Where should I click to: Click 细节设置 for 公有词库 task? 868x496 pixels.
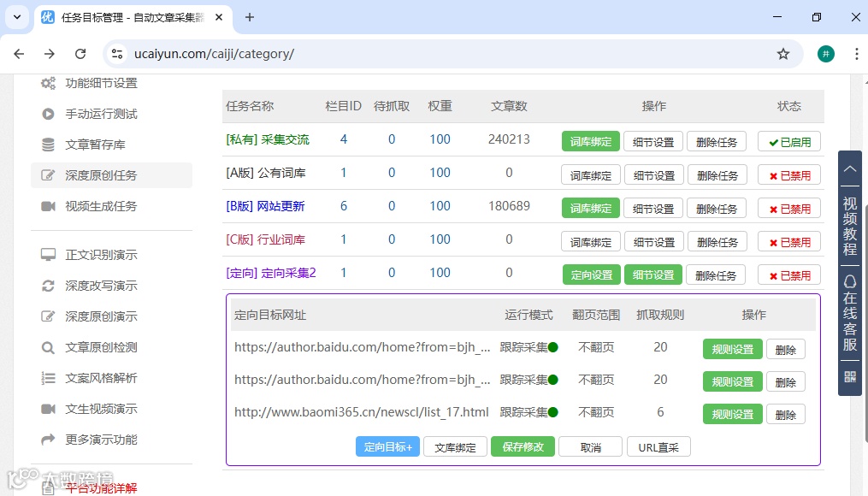[x=653, y=175]
